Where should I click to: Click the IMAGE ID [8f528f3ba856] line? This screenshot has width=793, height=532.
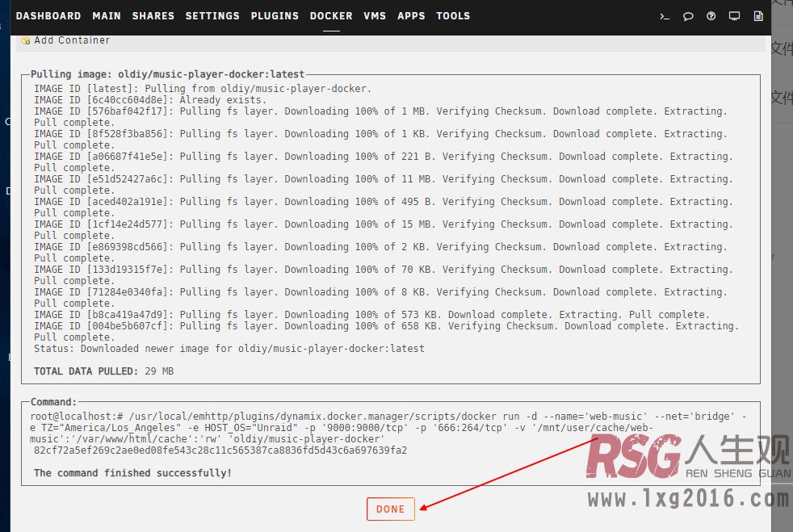pos(380,140)
